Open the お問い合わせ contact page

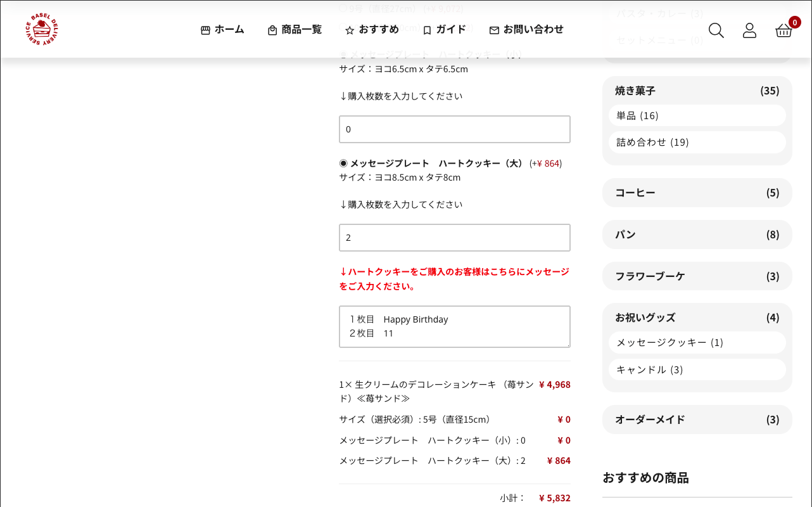click(526, 30)
